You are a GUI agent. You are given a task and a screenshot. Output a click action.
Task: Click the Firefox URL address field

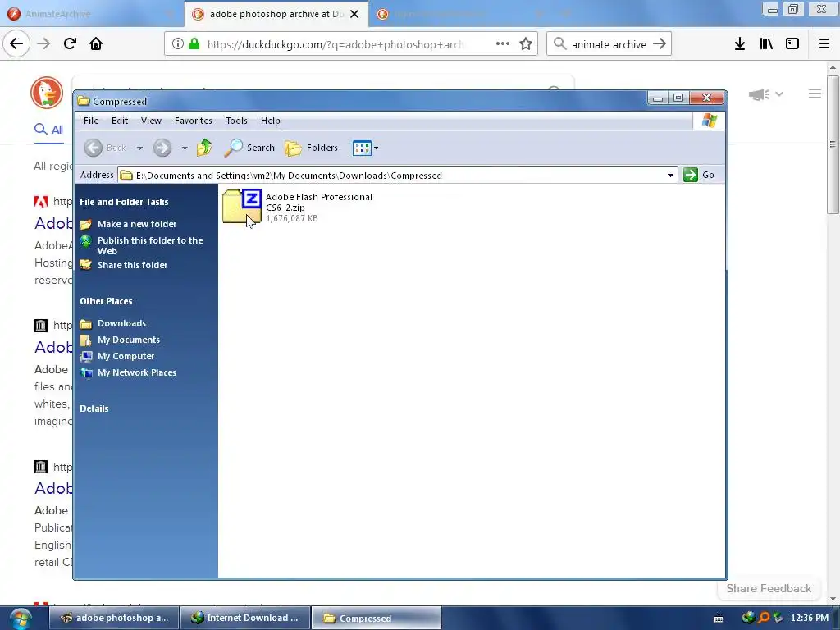tap(335, 44)
